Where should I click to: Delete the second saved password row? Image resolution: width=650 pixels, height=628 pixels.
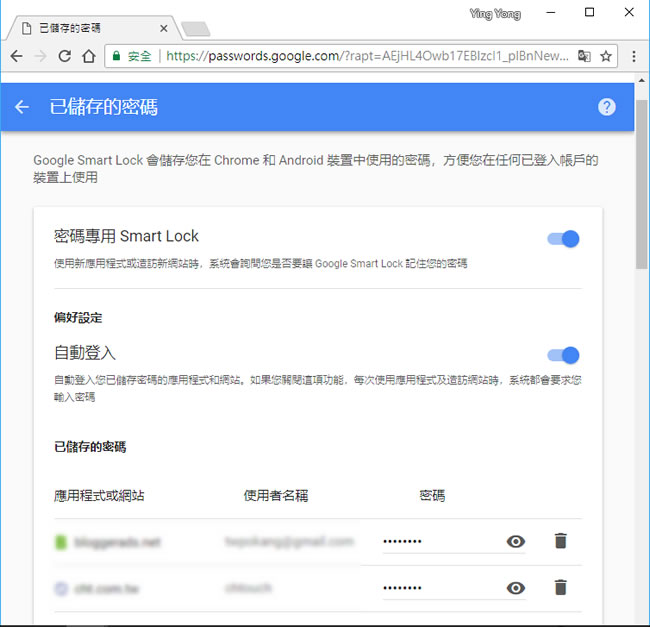[x=560, y=587]
